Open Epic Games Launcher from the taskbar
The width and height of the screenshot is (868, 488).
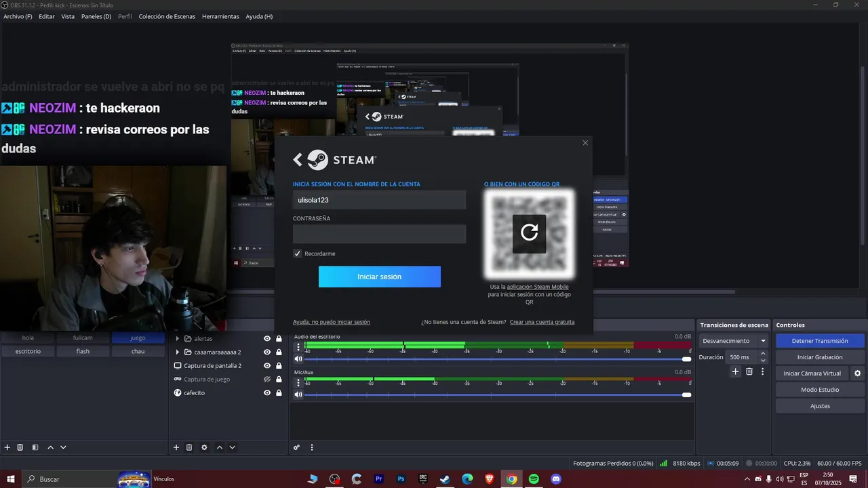[x=423, y=479]
